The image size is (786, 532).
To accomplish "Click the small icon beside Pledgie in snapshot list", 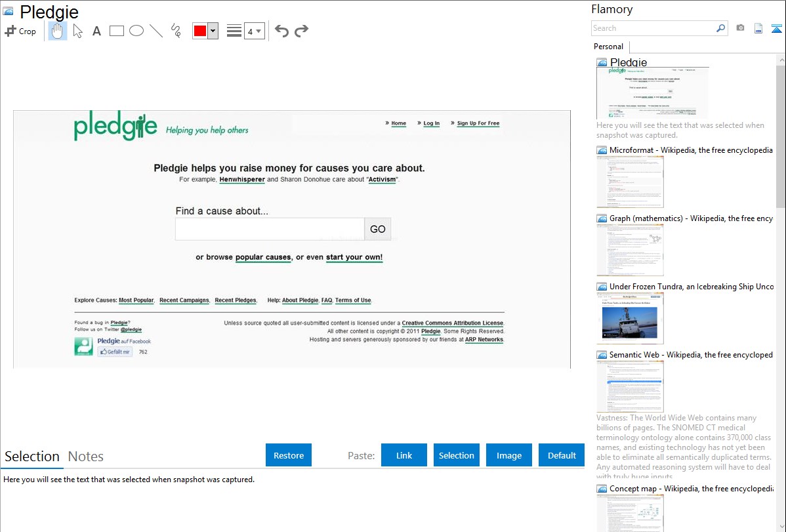I will tap(602, 63).
